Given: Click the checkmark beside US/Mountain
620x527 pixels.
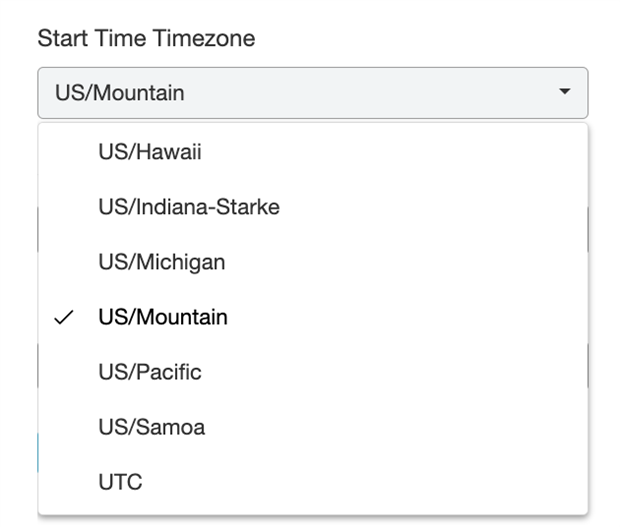Looking at the screenshot, I should point(65,318).
